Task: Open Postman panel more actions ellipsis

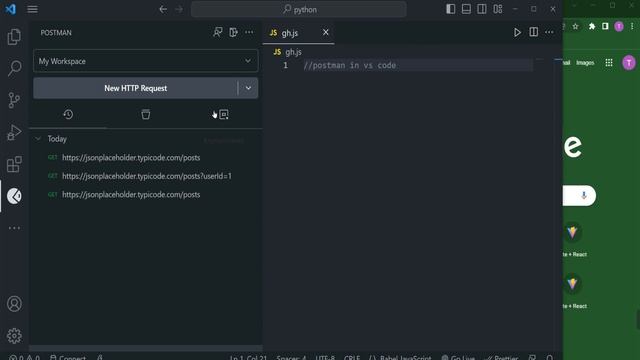Action: pos(249,32)
